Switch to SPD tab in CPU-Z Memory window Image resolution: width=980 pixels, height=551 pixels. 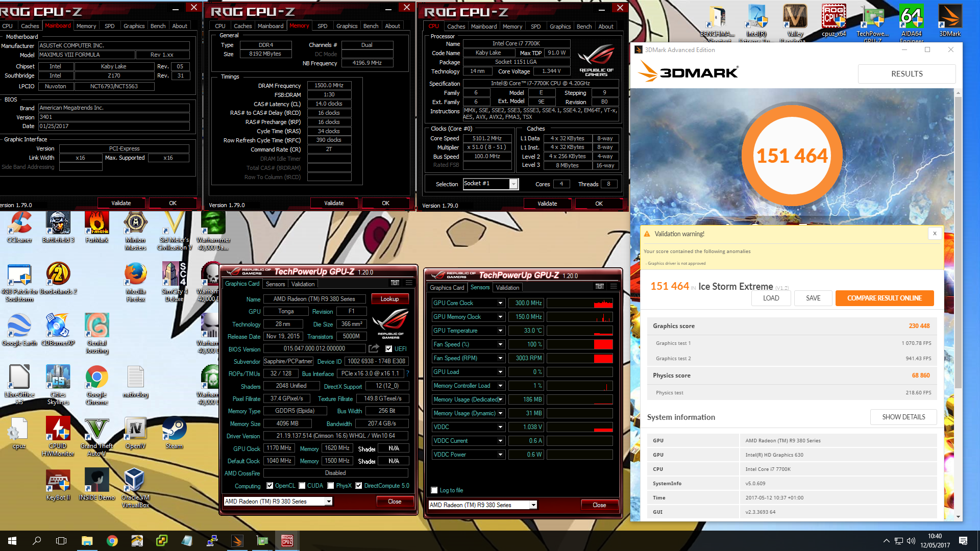pos(322,26)
